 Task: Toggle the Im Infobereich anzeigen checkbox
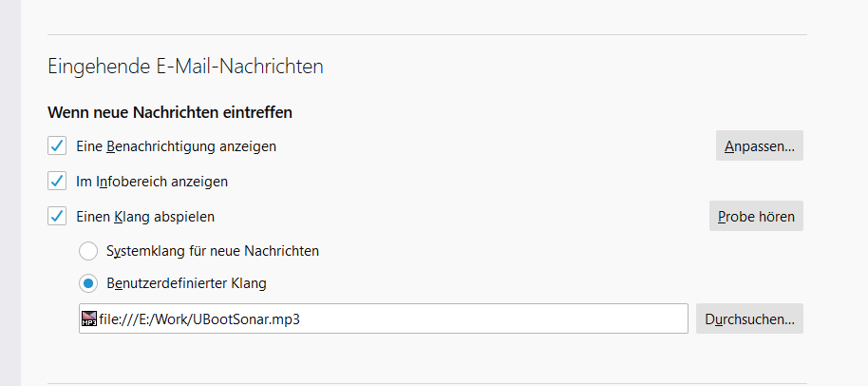(x=57, y=181)
